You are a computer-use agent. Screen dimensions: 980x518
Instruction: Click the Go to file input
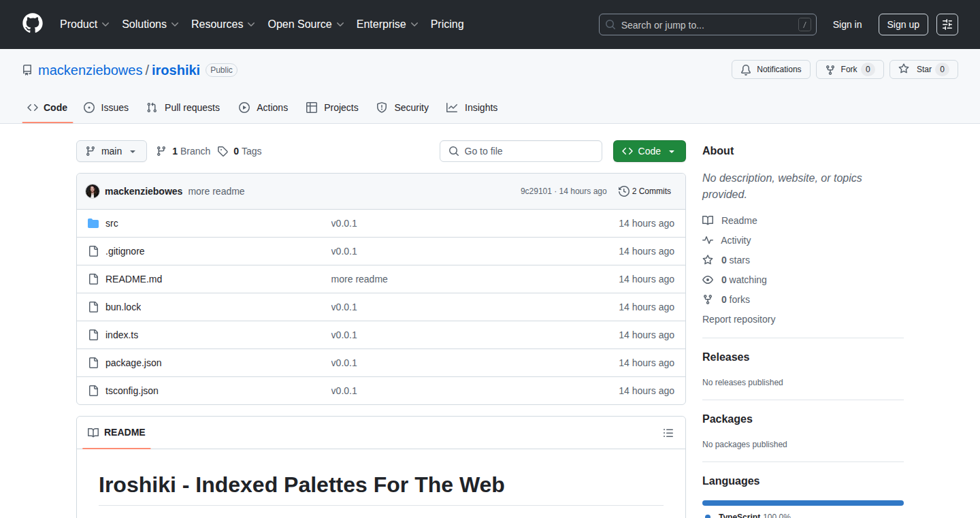pos(521,151)
